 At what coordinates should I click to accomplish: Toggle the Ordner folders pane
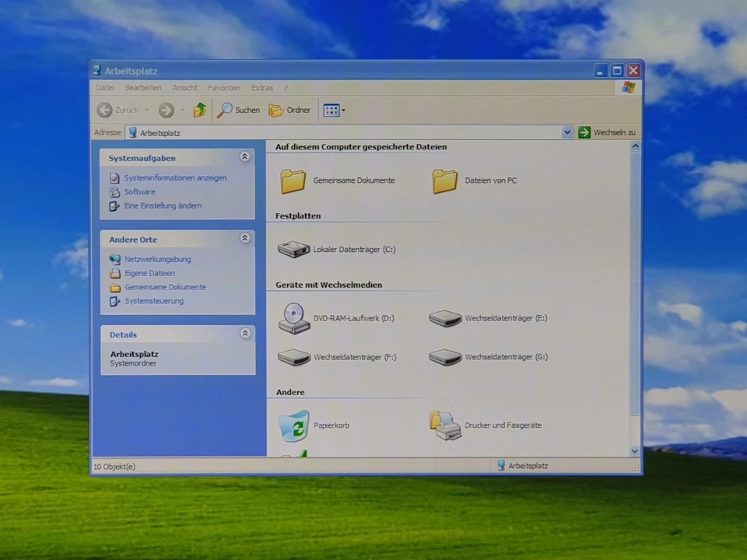coord(289,110)
